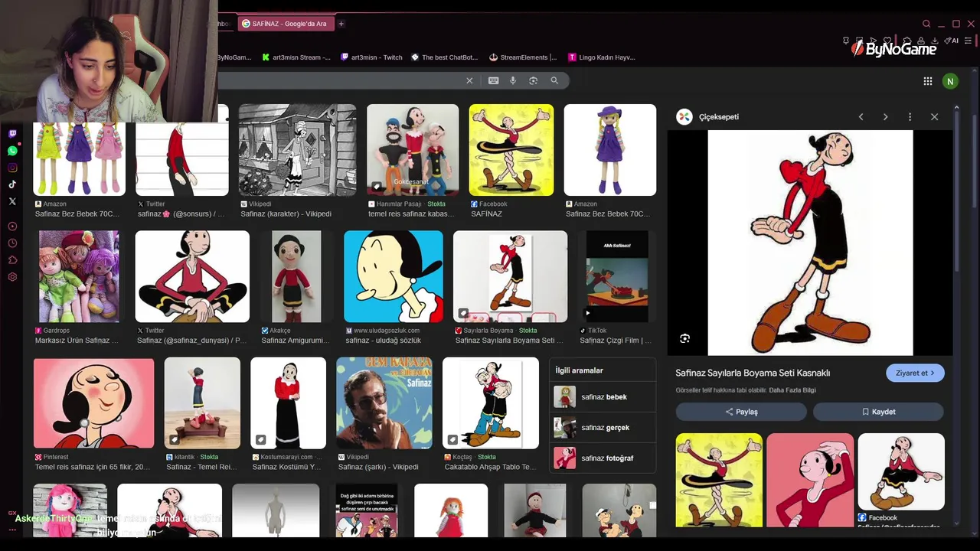The height and width of the screenshot is (551, 980).
Task: Open the StreamElements bookmark
Action: [523, 57]
